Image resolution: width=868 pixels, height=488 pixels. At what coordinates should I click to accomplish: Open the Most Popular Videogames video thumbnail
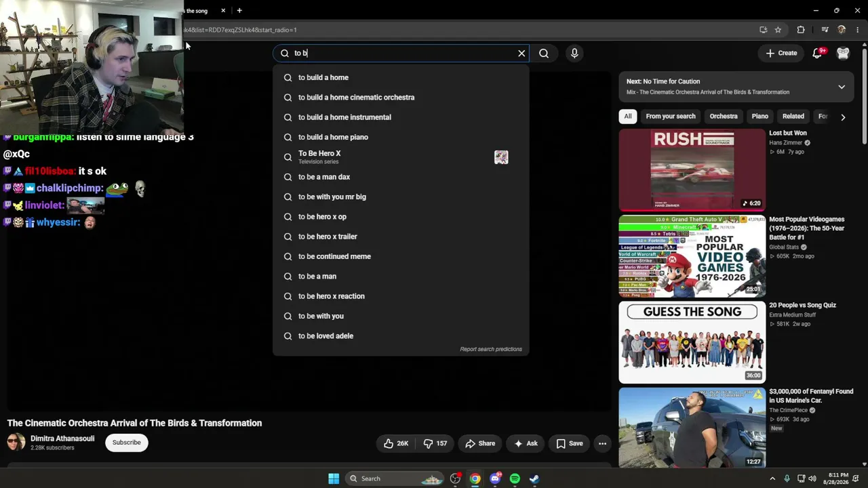click(692, 257)
